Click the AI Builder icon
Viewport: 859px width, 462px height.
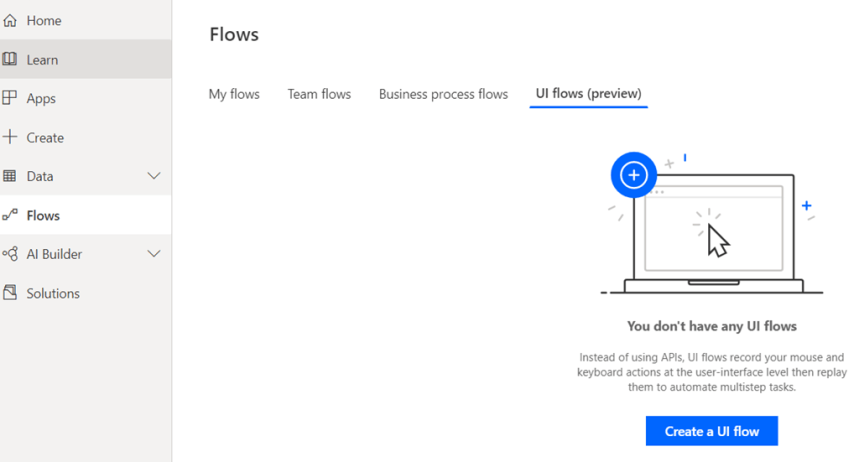[x=10, y=254]
